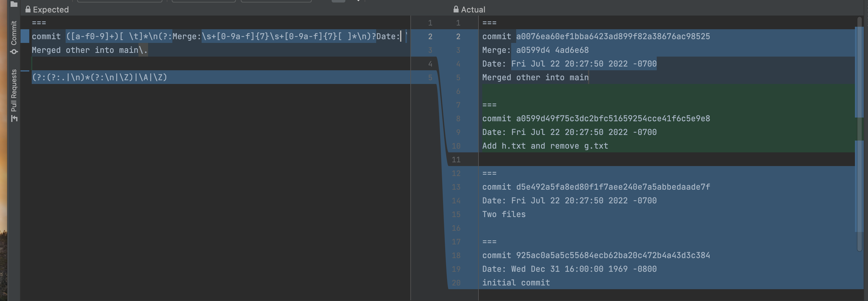Click 'Add h.txt and remove g.txt' line
The width and height of the screenshot is (868, 301).
[x=545, y=146]
